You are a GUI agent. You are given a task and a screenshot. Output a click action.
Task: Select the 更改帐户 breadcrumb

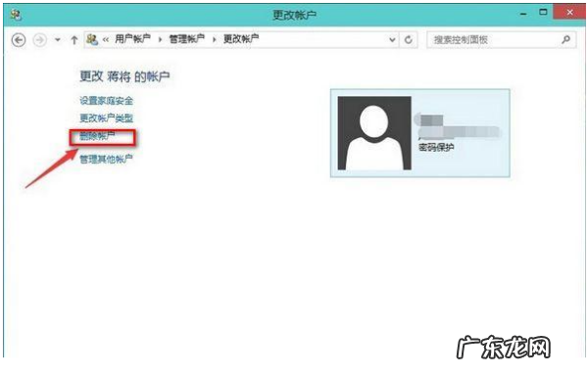(x=241, y=39)
